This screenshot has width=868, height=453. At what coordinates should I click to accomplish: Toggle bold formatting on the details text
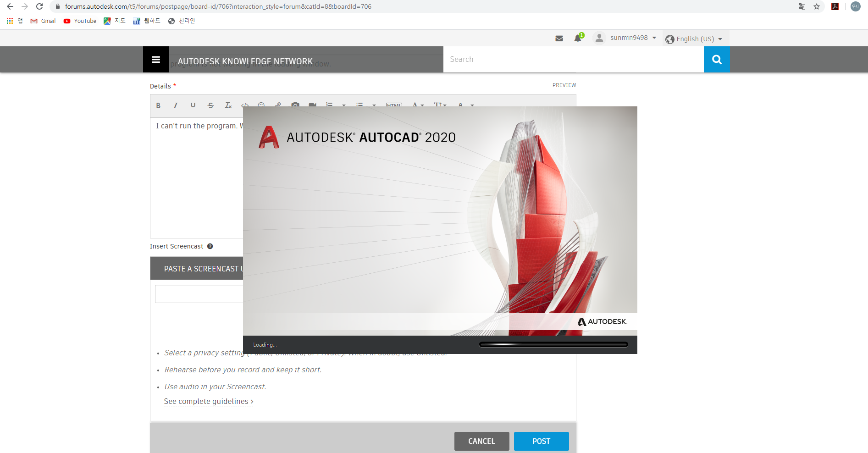click(158, 106)
